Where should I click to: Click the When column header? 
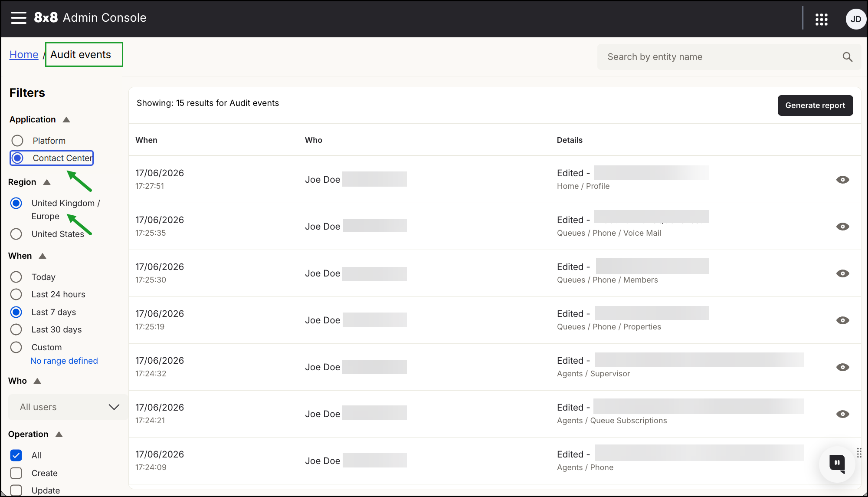point(146,140)
